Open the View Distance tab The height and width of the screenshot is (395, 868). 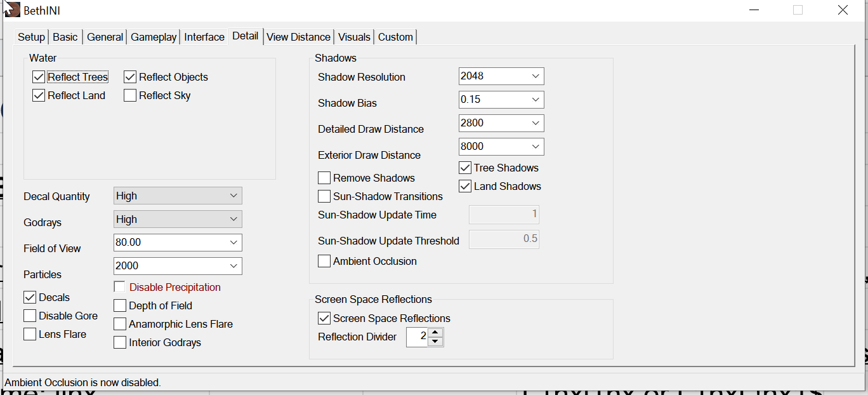click(298, 37)
